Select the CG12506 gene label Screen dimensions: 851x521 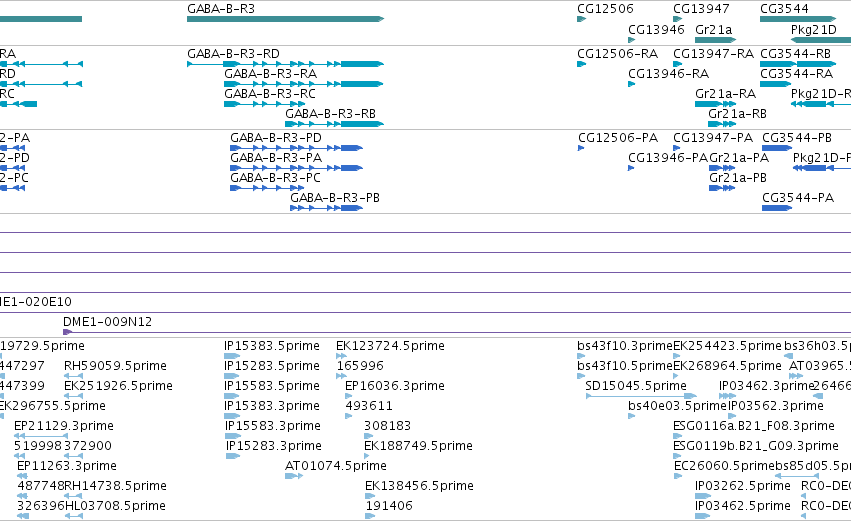click(605, 9)
